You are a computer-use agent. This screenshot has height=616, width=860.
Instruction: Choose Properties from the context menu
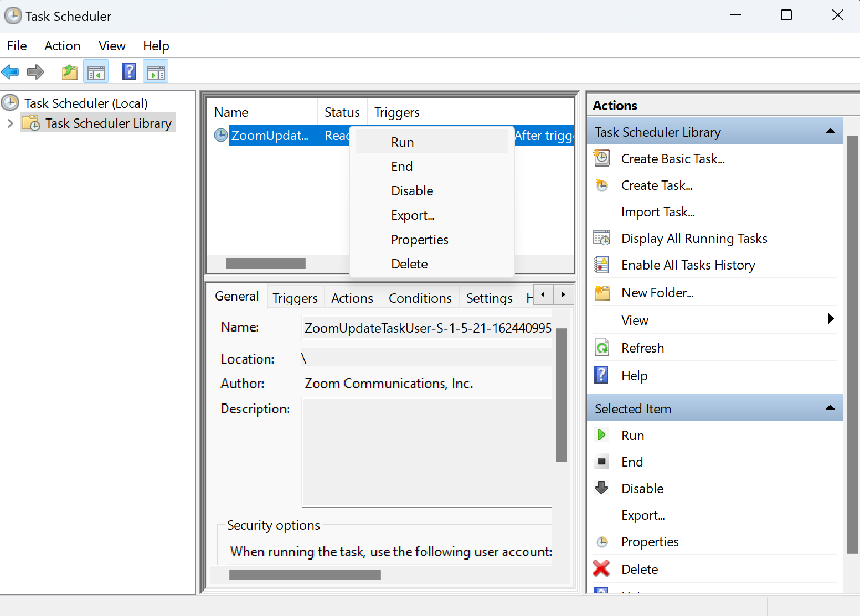432,240
